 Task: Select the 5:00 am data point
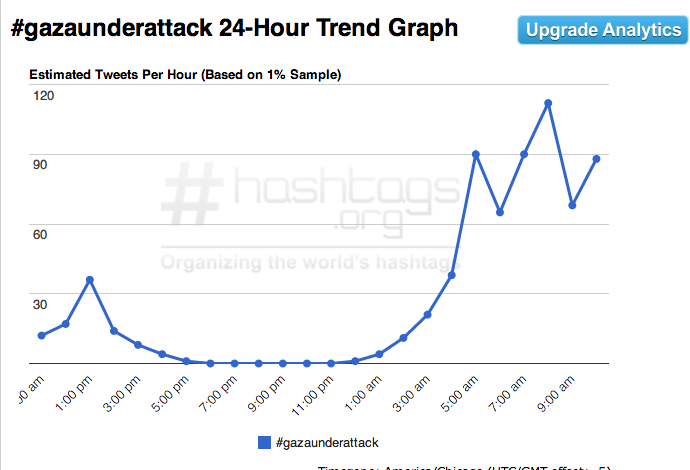point(476,154)
